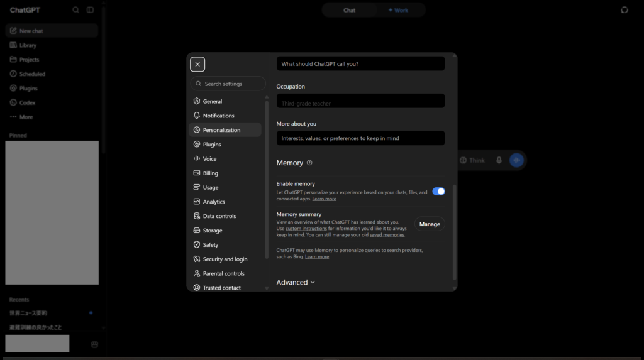
Task: Click Manage memory summary button
Action: [430, 224]
